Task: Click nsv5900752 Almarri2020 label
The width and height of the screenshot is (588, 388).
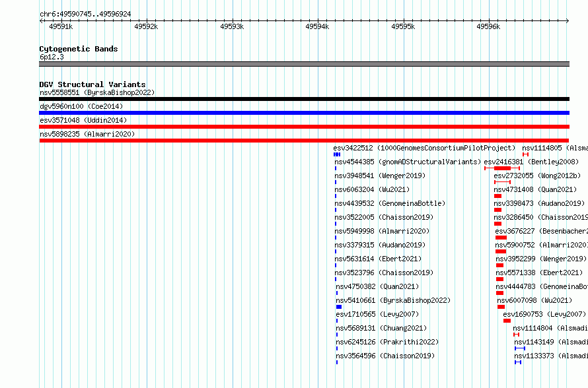Action: point(542,245)
